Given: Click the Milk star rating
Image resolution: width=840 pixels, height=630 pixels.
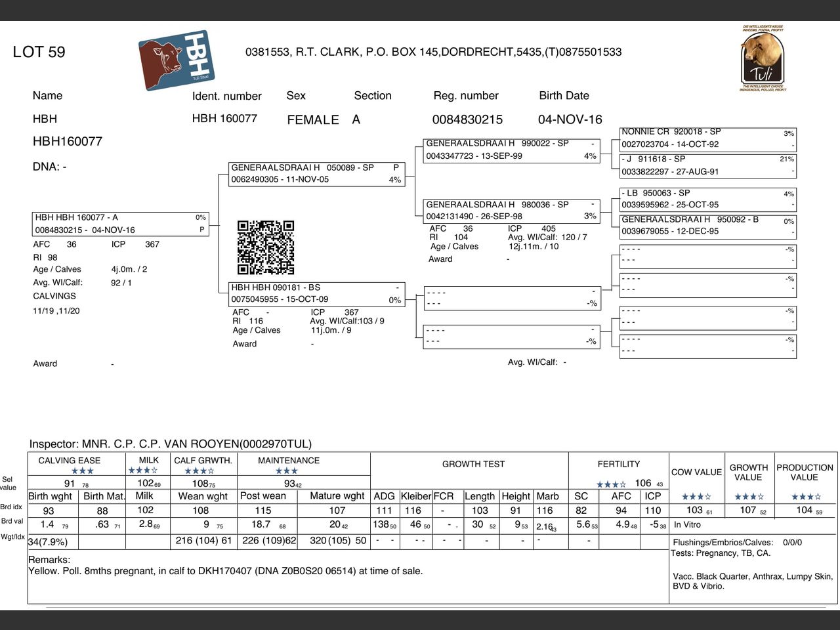Looking at the screenshot, I should tap(143, 470).
